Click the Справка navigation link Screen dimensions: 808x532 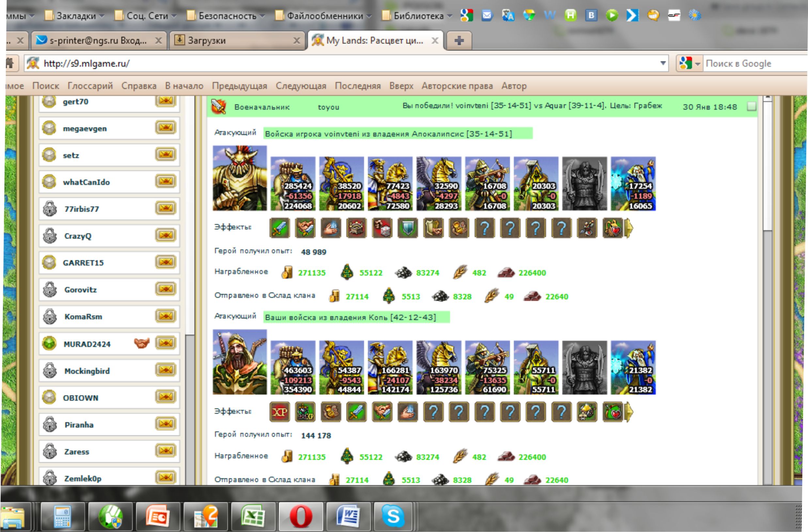(139, 86)
